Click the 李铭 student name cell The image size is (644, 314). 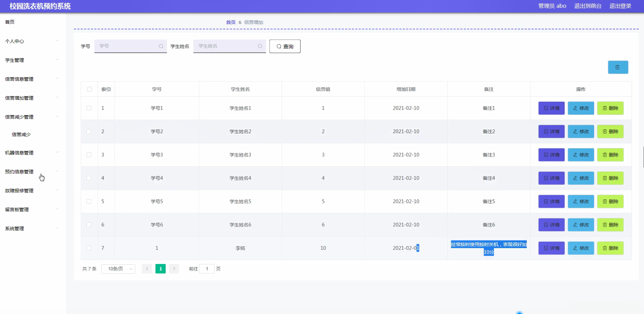tap(240, 248)
